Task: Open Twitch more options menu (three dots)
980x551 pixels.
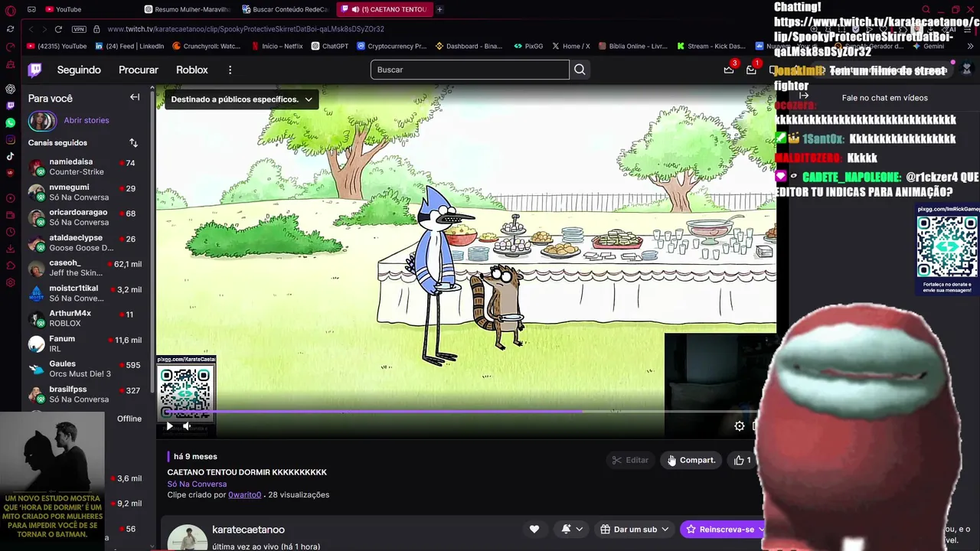Action: pyautogui.click(x=230, y=70)
